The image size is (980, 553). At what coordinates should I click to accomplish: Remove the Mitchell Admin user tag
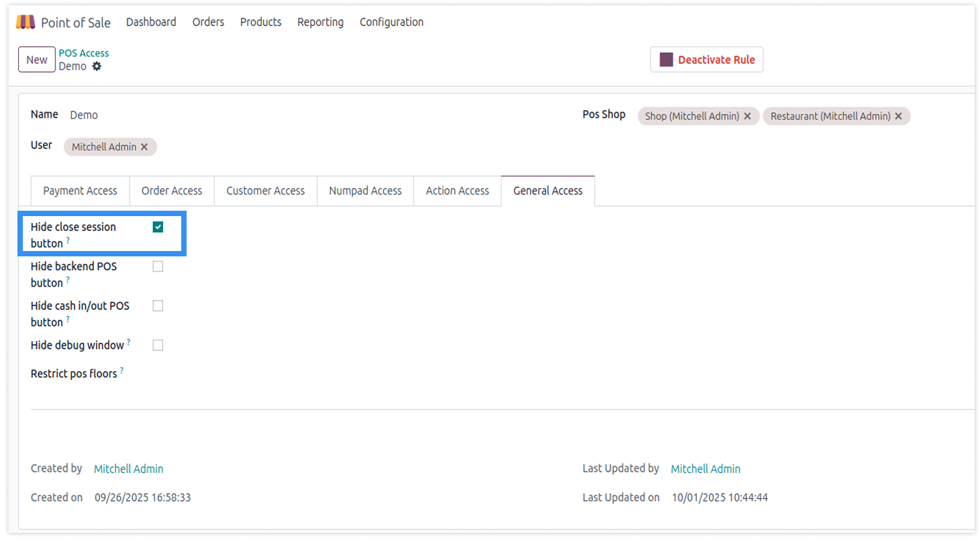click(144, 147)
